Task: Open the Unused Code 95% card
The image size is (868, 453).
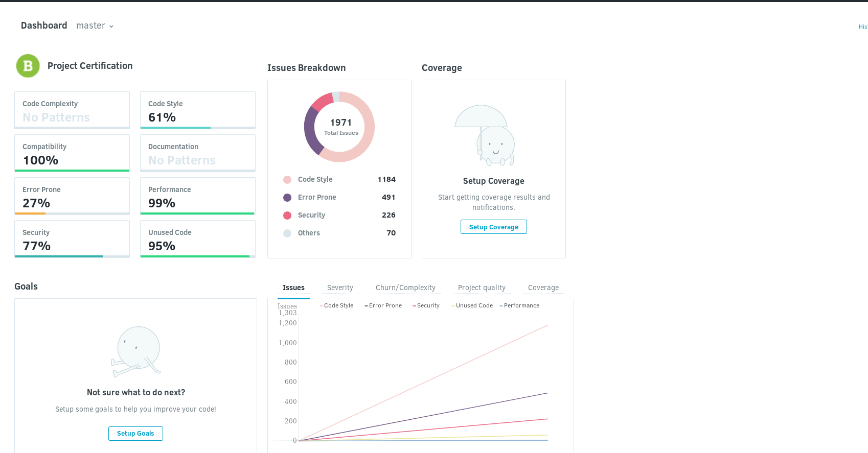Action: [x=198, y=239]
